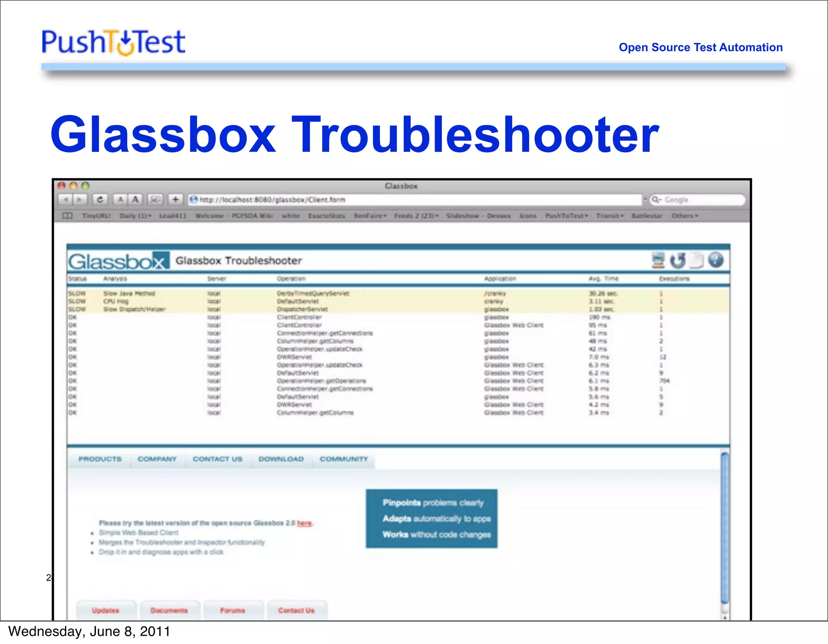Go back with Safari's back arrow

(x=65, y=200)
